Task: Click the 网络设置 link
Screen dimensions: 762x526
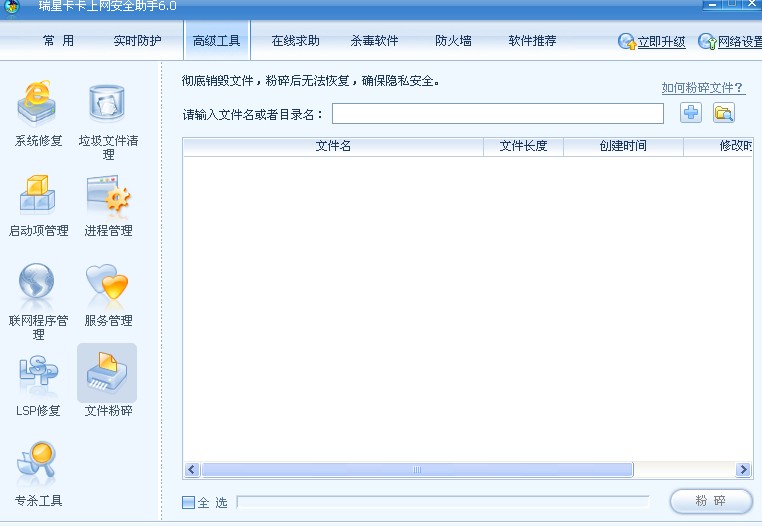Action: coord(740,42)
